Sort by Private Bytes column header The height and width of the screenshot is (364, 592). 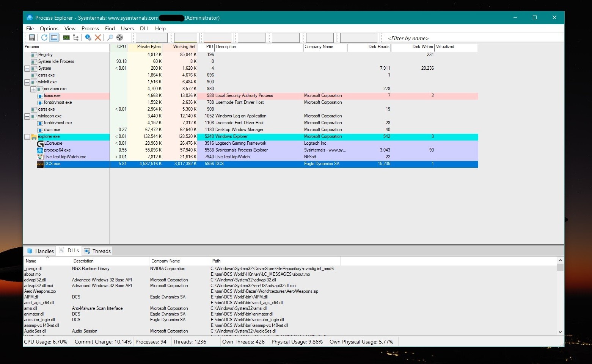click(146, 47)
